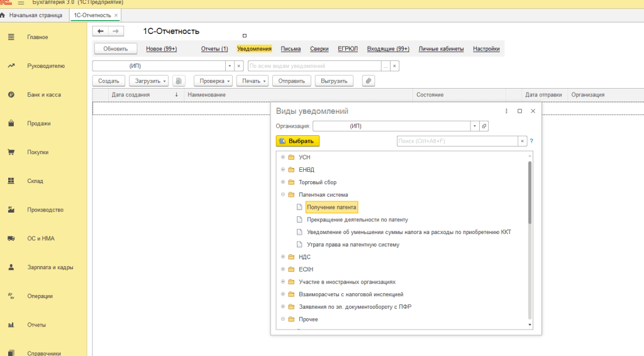Image resolution: width=644 pixels, height=356 pixels.
Task: Open the Покупки section with cart icon
Action: 38,152
